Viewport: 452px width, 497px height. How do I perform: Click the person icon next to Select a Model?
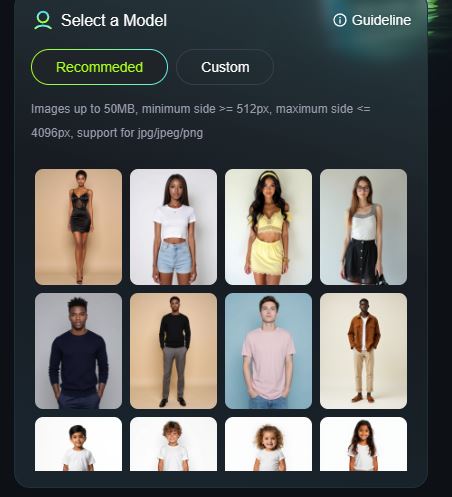(x=43, y=20)
